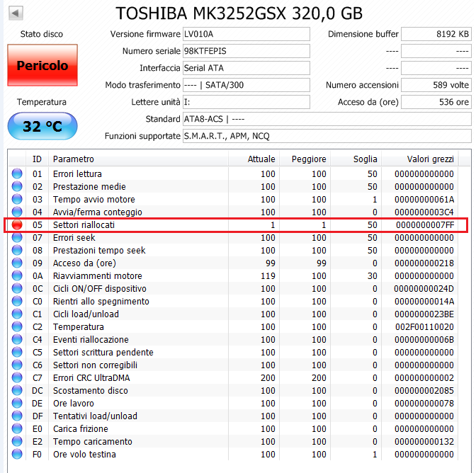Select raw value 0000000007FF

[425, 225]
